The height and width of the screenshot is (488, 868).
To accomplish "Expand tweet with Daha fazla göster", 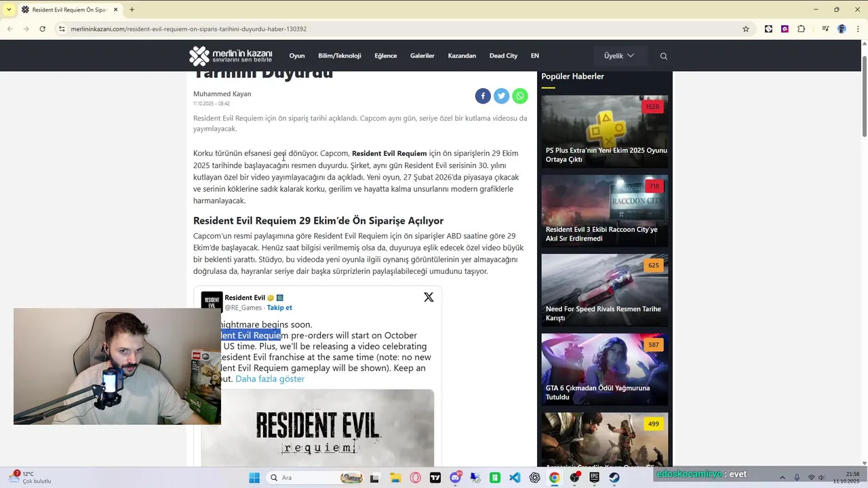I will (270, 379).
